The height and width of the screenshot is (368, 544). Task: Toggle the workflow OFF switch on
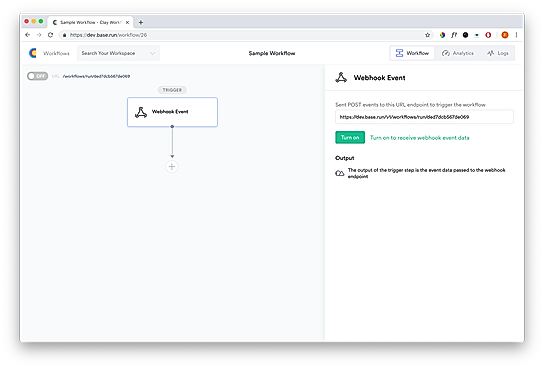pos(37,76)
